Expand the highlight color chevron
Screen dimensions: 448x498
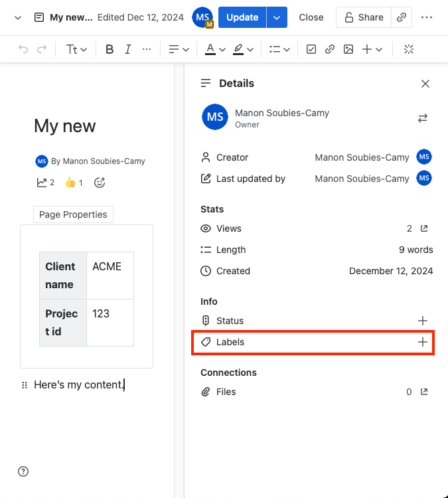tap(250, 50)
